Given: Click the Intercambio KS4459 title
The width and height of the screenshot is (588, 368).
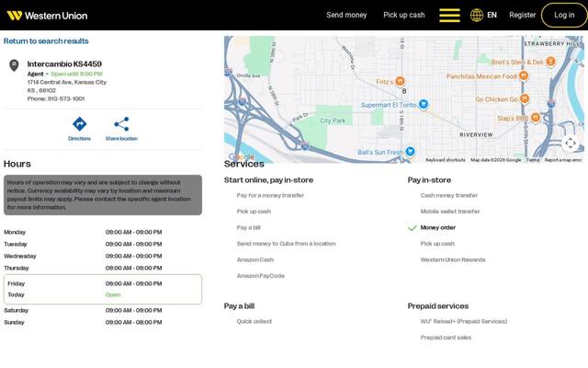Looking at the screenshot, I should [x=64, y=63].
